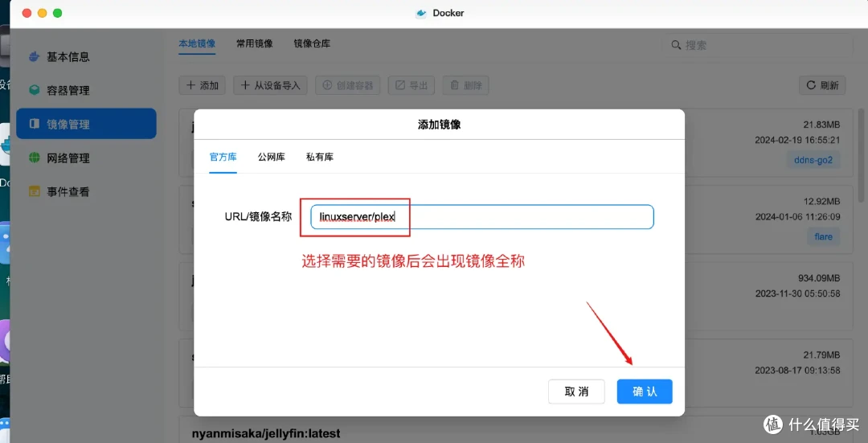The image size is (868, 443).
Task: Click the 删除 button
Action: tap(465, 85)
